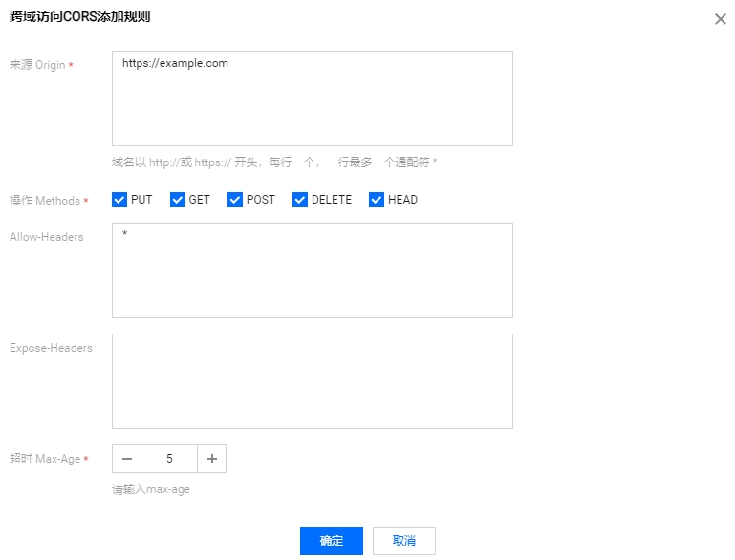Toggle the GET method checkbox
This screenshot has width=735, height=560.
click(177, 200)
